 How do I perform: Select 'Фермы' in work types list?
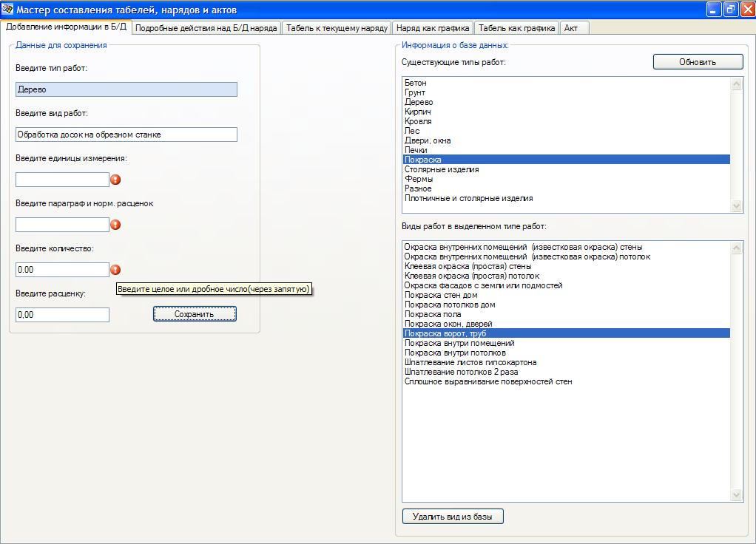tap(567, 179)
